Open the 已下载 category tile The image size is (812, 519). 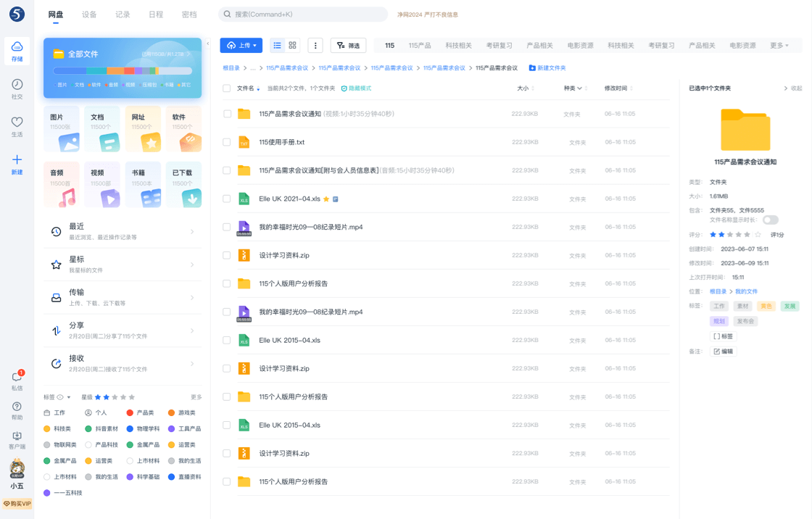click(183, 186)
